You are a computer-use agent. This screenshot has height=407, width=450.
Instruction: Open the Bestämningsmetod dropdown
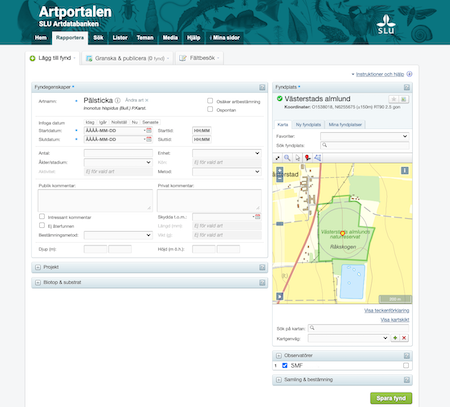click(x=118, y=235)
